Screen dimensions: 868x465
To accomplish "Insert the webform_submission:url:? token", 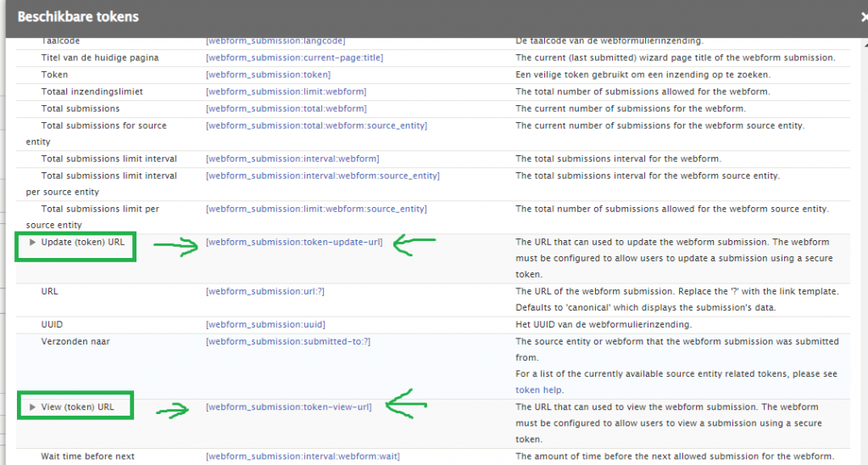I will tap(264, 291).
